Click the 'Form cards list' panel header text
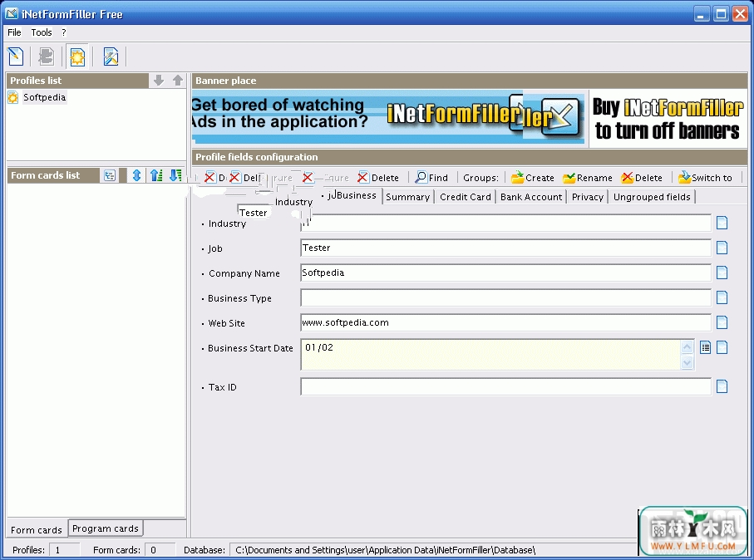This screenshot has height=560, width=754. point(45,175)
